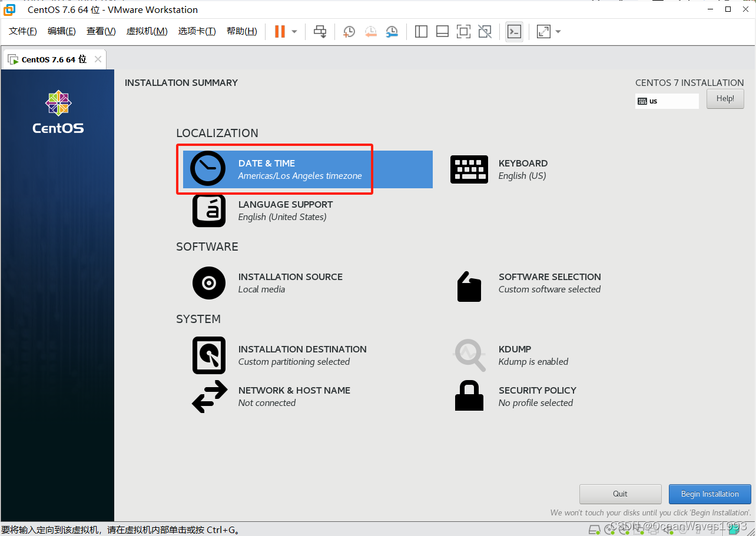Viewport: 756px width, 536px height.
Task: Show the console view icon
Action: tap(514, 32)
